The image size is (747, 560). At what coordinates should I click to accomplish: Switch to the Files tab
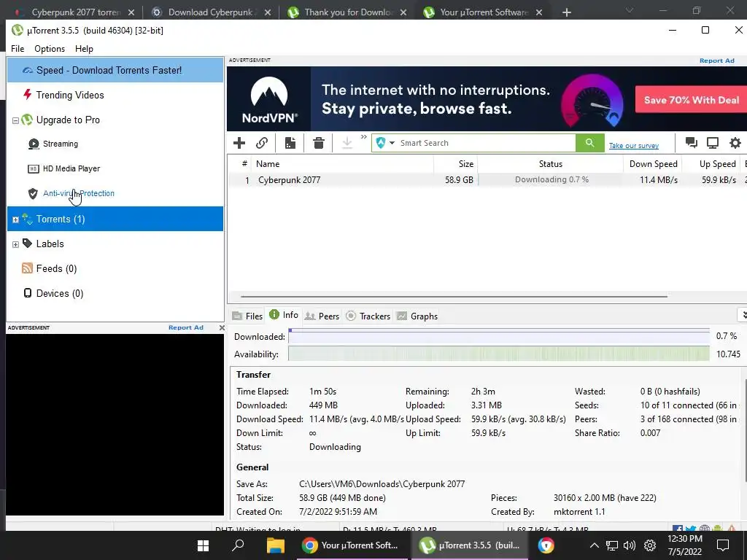point(247,316)
